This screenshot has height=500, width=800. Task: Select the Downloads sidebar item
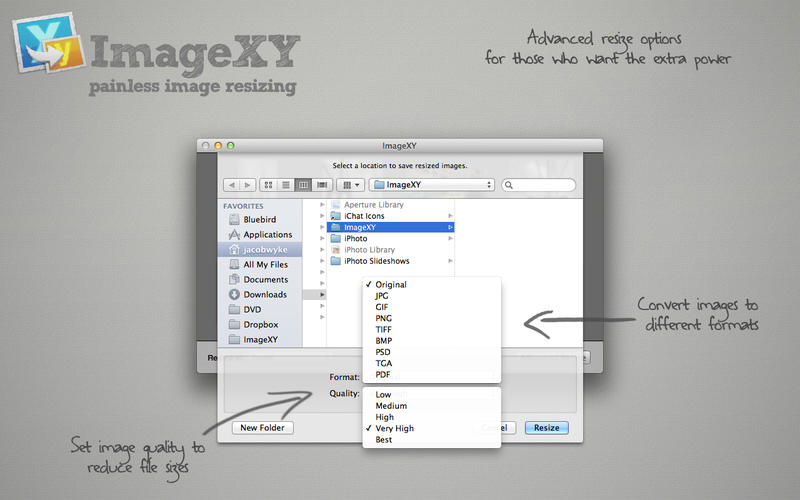pos(265,295)
